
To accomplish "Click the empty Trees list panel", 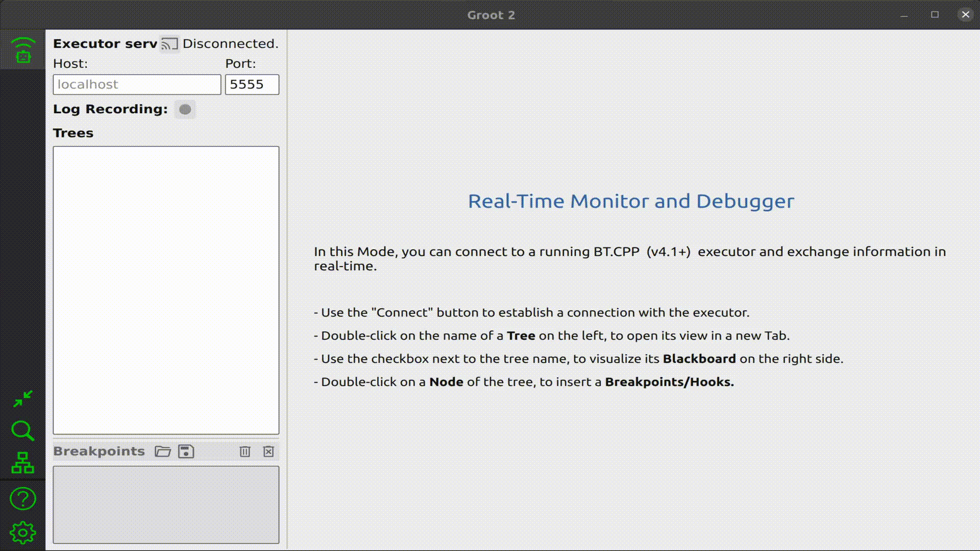I will pyautogui.click(x=166, y=290).
